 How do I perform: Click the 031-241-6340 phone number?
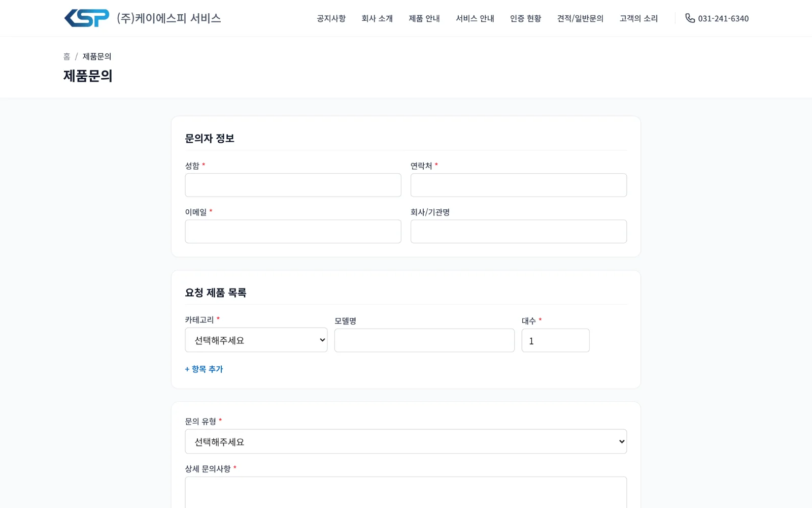(723, 18)
